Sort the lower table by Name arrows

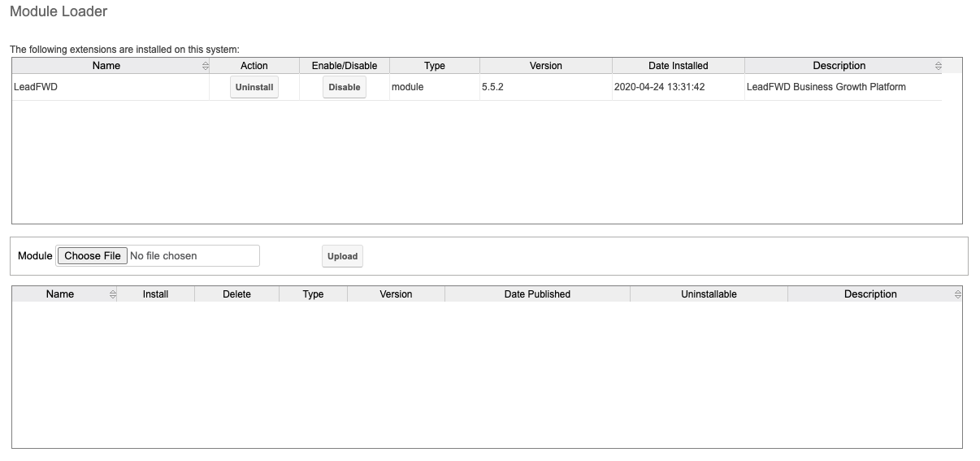(112, 294)
